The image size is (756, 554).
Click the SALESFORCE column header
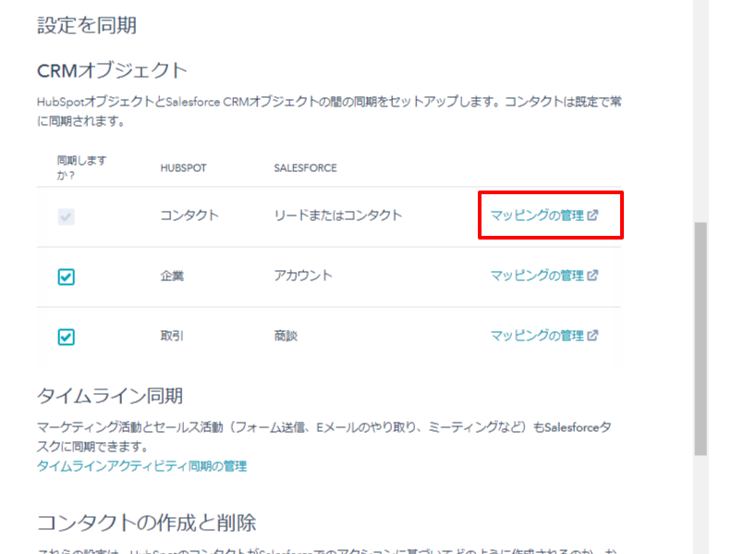305,168
